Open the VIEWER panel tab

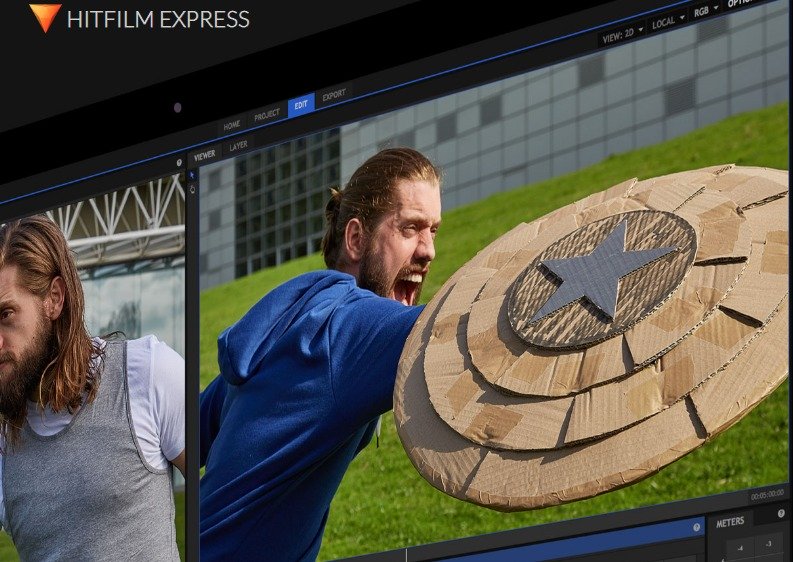pyautogui.click(x=204, y=156)
